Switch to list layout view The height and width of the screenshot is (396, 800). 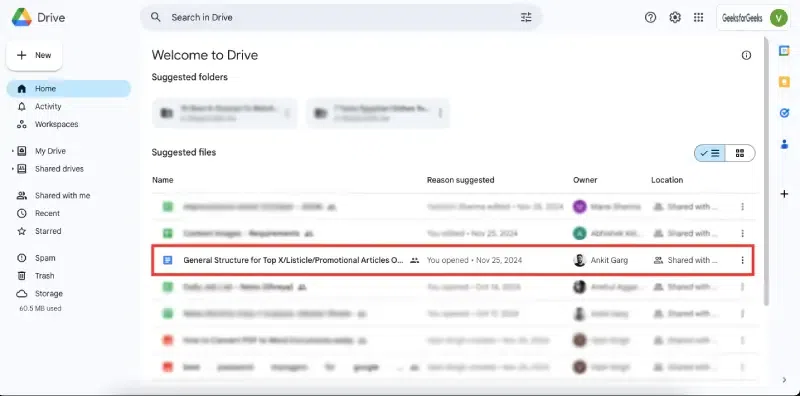coord(710,153)
